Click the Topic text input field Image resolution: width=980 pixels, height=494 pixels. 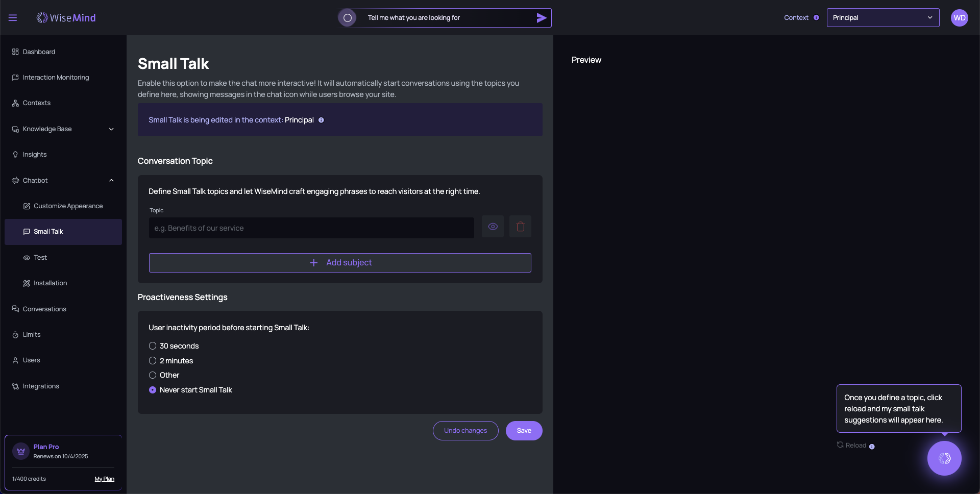311,228
